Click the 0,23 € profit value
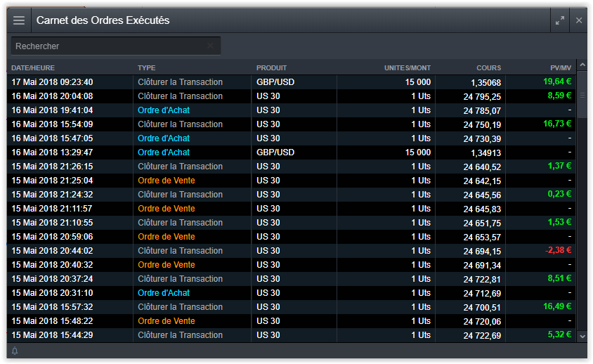The height and width of the screenshot is (364, 593). (559, 194)
